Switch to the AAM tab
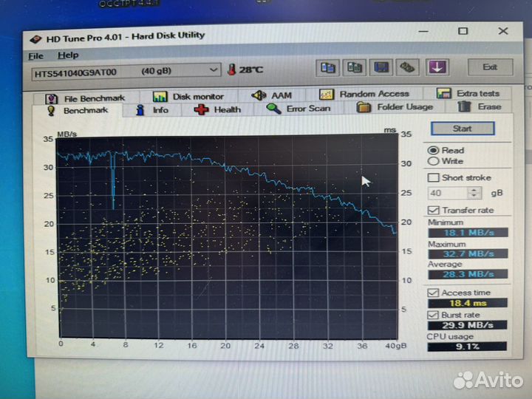Screen dimensions: 532x399 272,95
